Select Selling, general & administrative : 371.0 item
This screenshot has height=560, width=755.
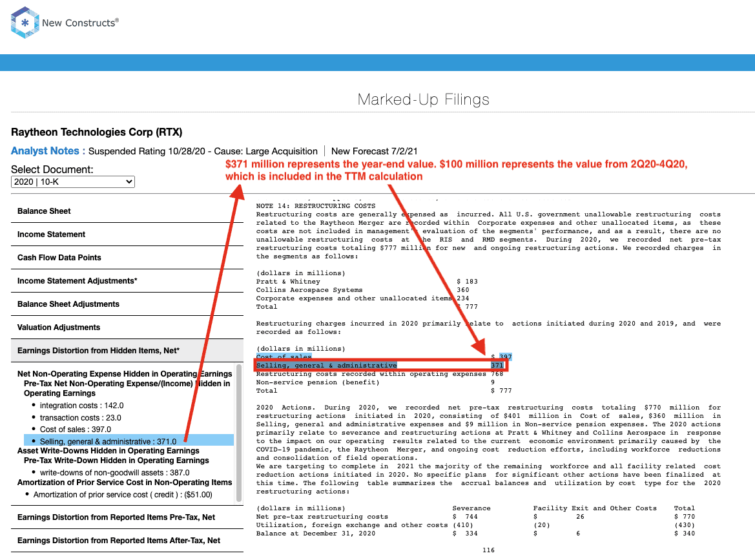click(129, 441)
